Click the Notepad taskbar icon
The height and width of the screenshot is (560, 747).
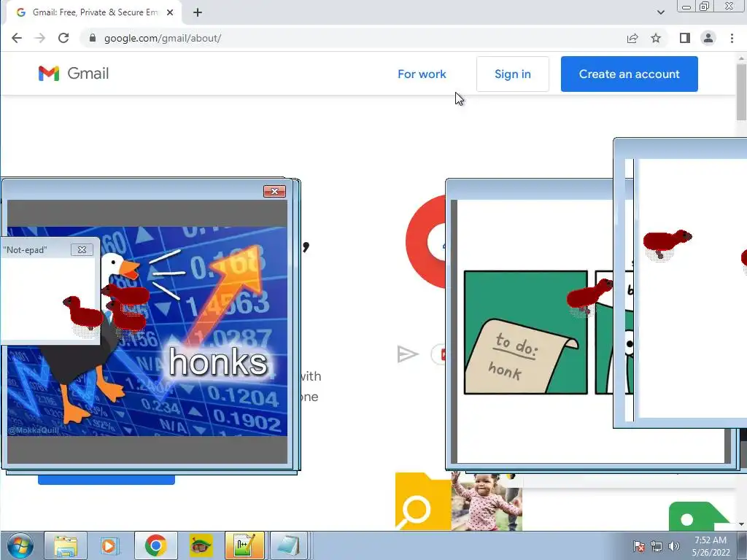[x=288, y=545]
